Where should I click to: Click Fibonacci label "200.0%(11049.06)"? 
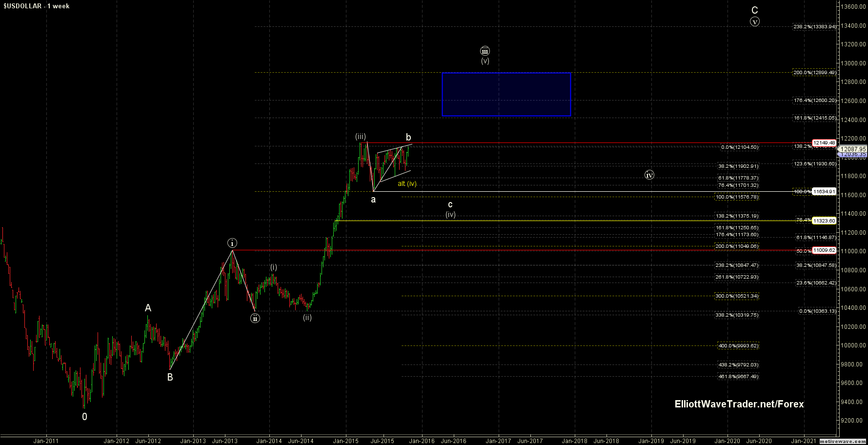(x=737, y=246)
